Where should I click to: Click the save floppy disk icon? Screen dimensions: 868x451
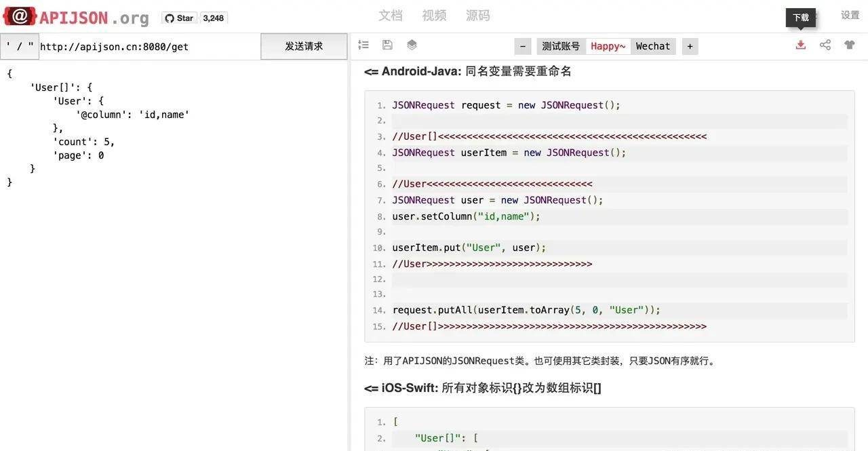tap(387, 45)
